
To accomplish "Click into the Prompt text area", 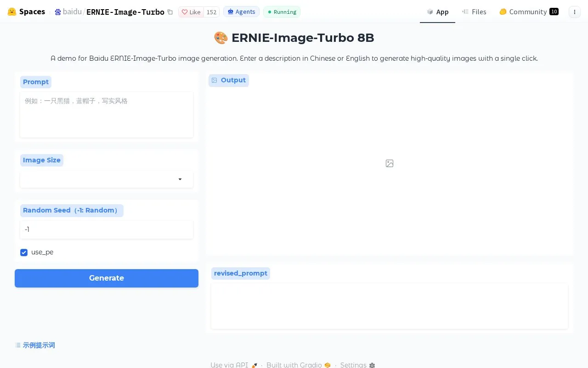I will coord(107,115).
